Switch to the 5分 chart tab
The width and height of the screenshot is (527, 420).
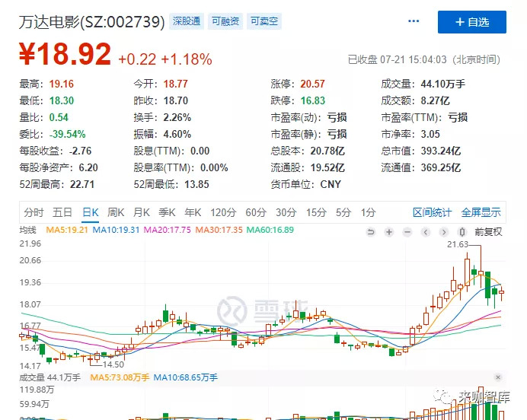(x=343, y=212)
